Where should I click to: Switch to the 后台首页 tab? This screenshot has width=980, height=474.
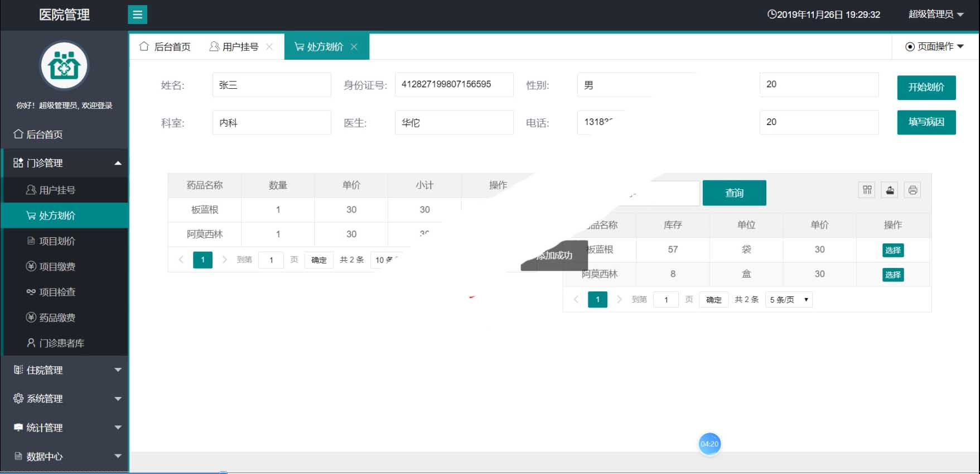pyautogui.click(x=165, y=47)
